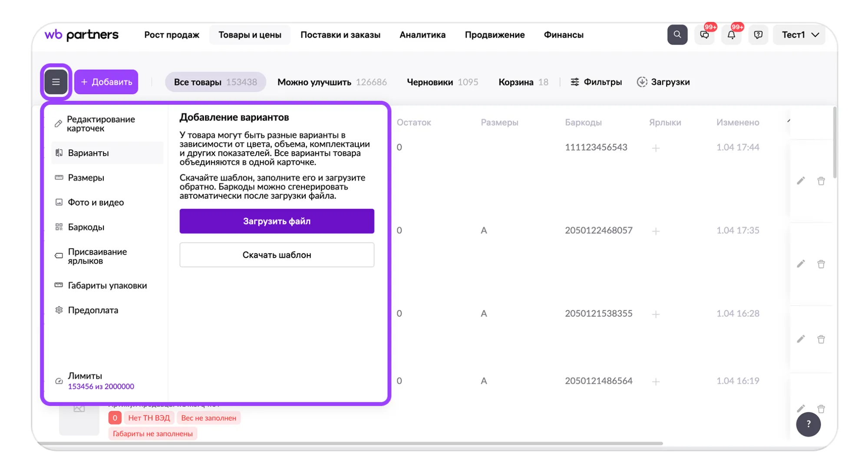Add a label with plus for 111123456543
Screen dimensions: 868x472
(656, 148)
